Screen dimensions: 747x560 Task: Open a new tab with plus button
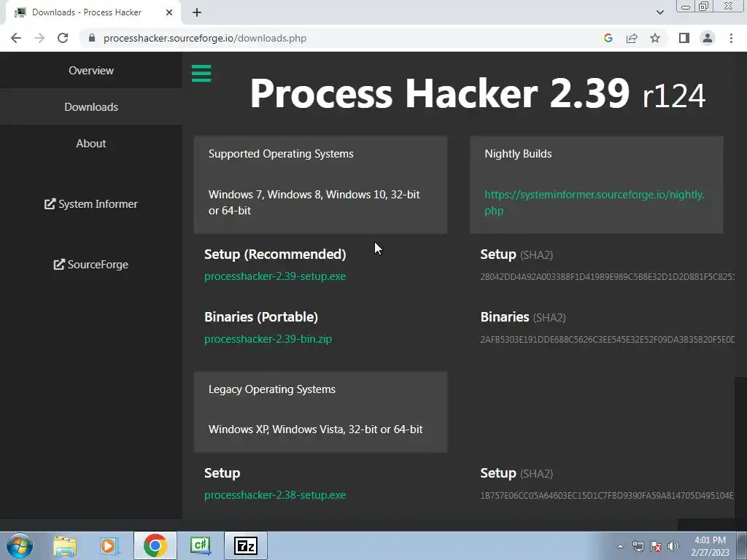pos(197,12)
